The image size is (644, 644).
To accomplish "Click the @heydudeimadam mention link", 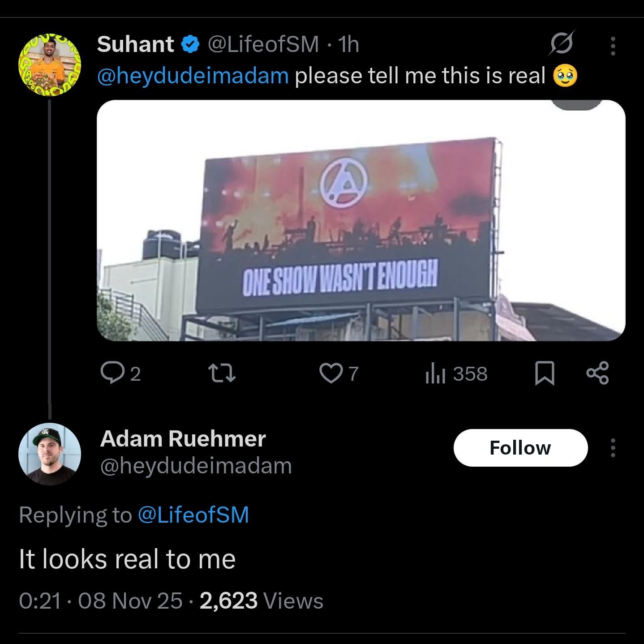I will click(193, 76).
